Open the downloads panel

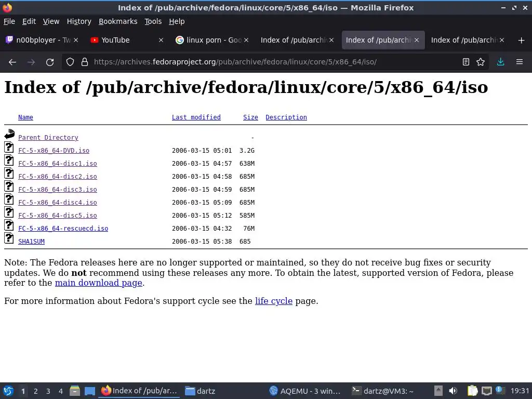pyautogui.click(x=500, y=62)
